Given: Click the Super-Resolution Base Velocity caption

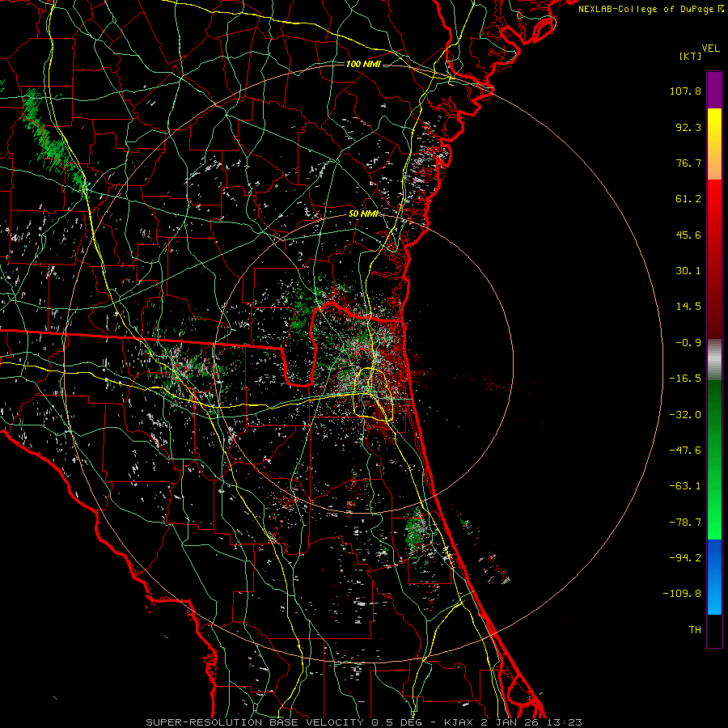Looking at the screenshot, I should point(363,722).
